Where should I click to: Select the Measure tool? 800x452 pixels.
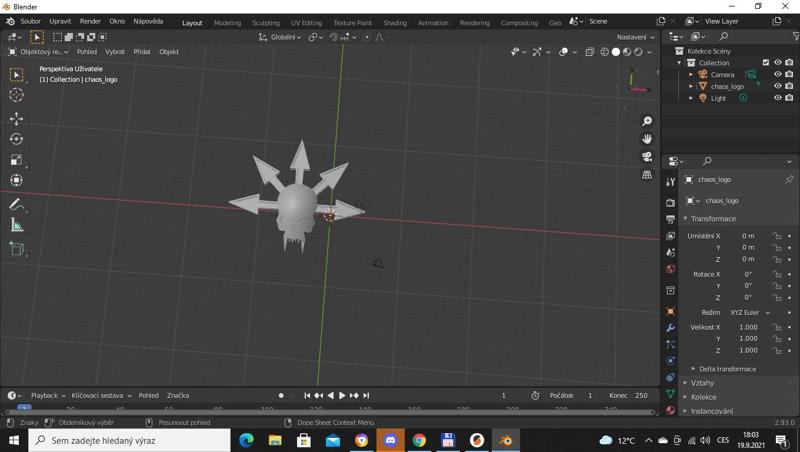click(x=16, y=225)
